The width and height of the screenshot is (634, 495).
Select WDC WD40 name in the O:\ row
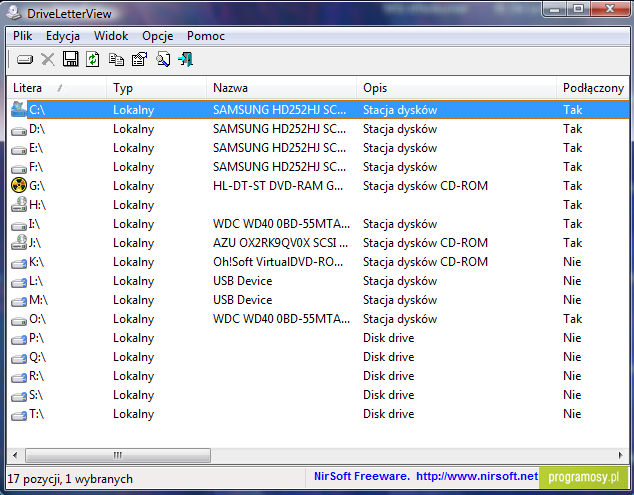281,319
